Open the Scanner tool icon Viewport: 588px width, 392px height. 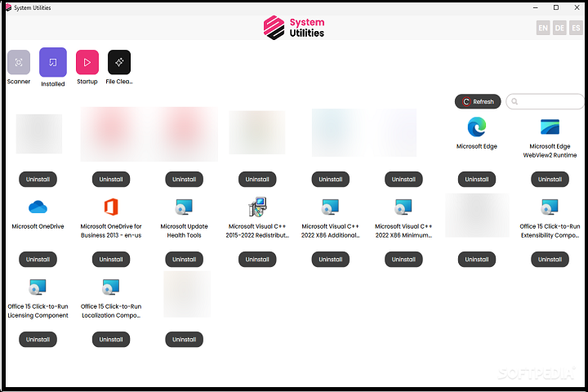click(x=19, y=62)
